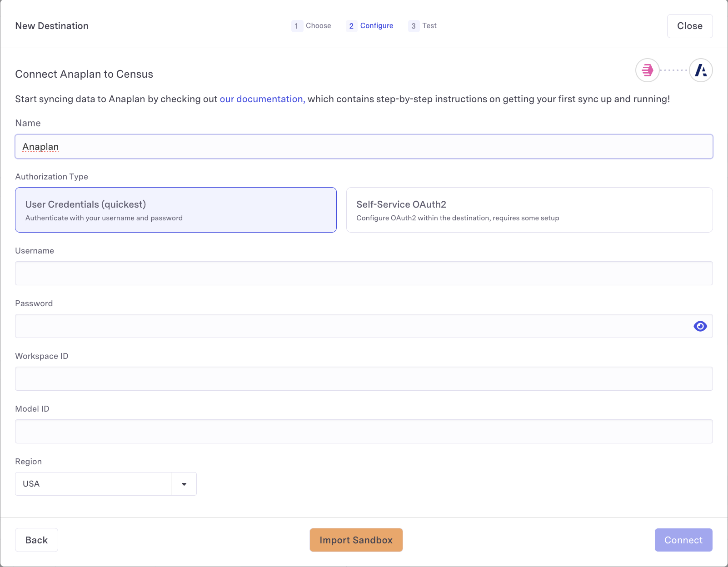The width and height of the screenshot is (728, 567).
Task: Select User Credentials (quickest) authorization
Action: 176,210
